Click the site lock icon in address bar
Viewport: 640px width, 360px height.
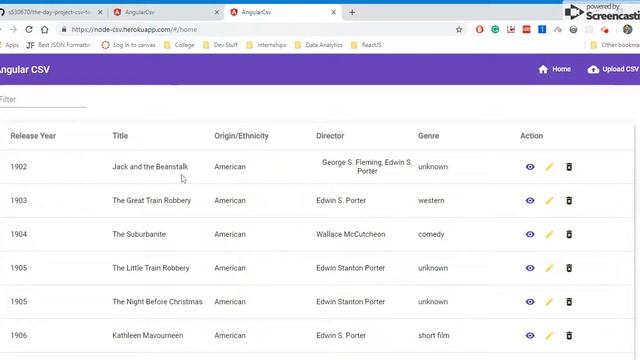click(x=64, y=29)
